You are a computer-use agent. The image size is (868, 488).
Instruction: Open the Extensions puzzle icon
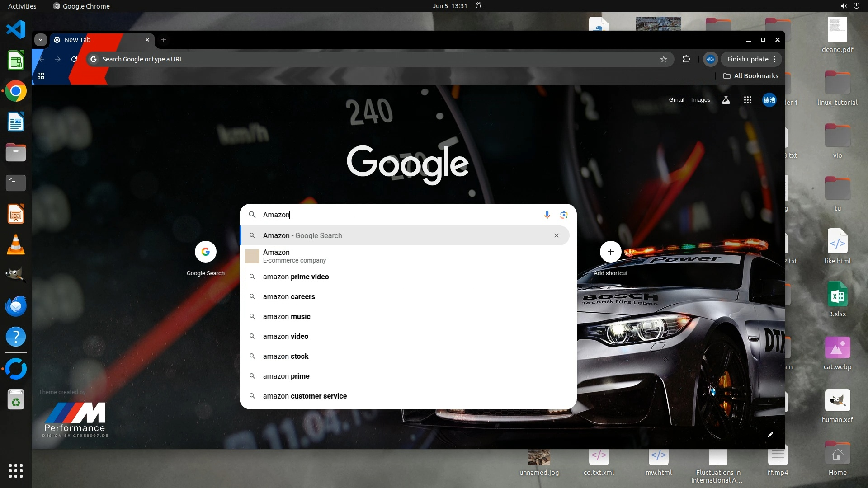[x=686, y=59]
